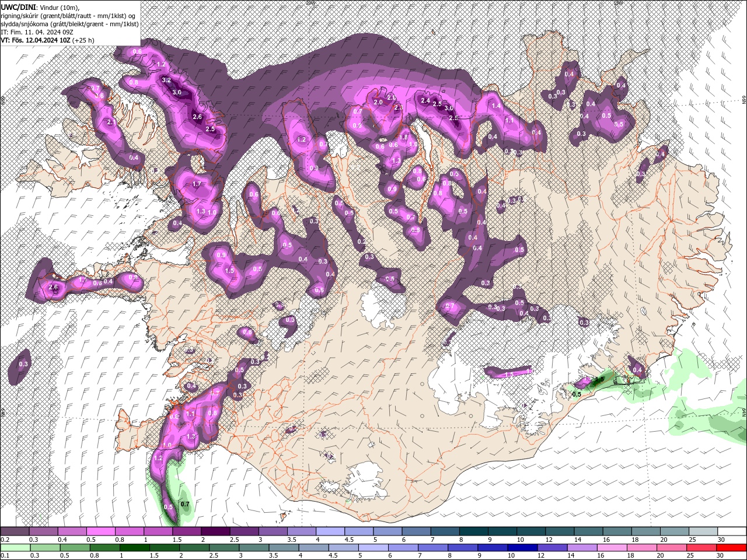Image resolution: width=747 pixels, height=560 pixels.
Task: Click the '1.4' snowfall value on the map
Action: [x=497, y=106]
